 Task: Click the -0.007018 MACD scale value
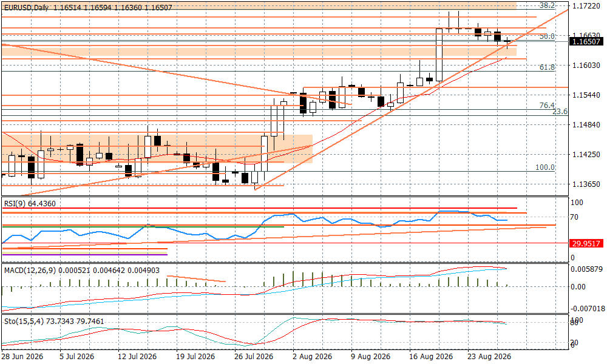pos(588,308)
